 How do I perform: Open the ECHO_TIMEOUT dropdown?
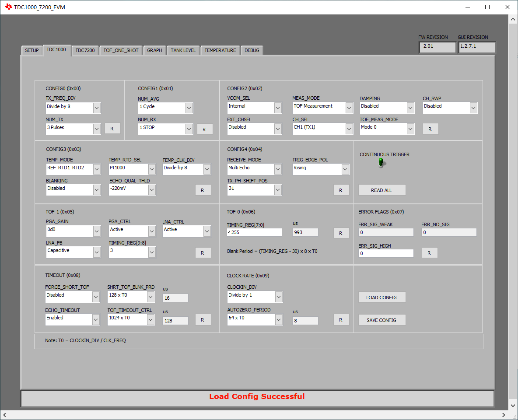point(73,319)
